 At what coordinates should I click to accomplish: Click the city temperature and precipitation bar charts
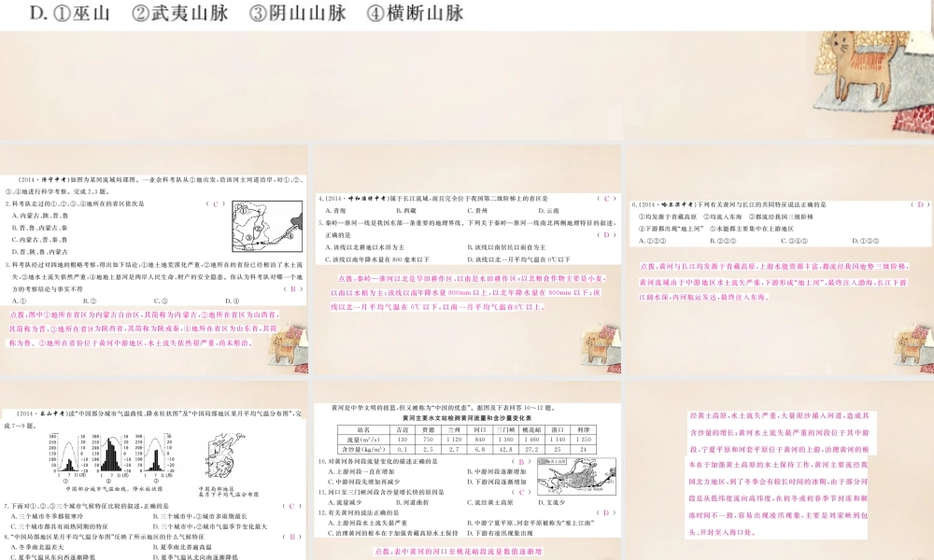(x=113, y=457)
